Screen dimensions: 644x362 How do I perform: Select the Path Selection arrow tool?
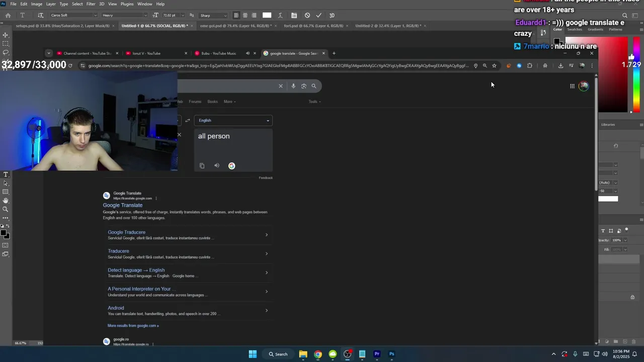click(x=6, y=183)
